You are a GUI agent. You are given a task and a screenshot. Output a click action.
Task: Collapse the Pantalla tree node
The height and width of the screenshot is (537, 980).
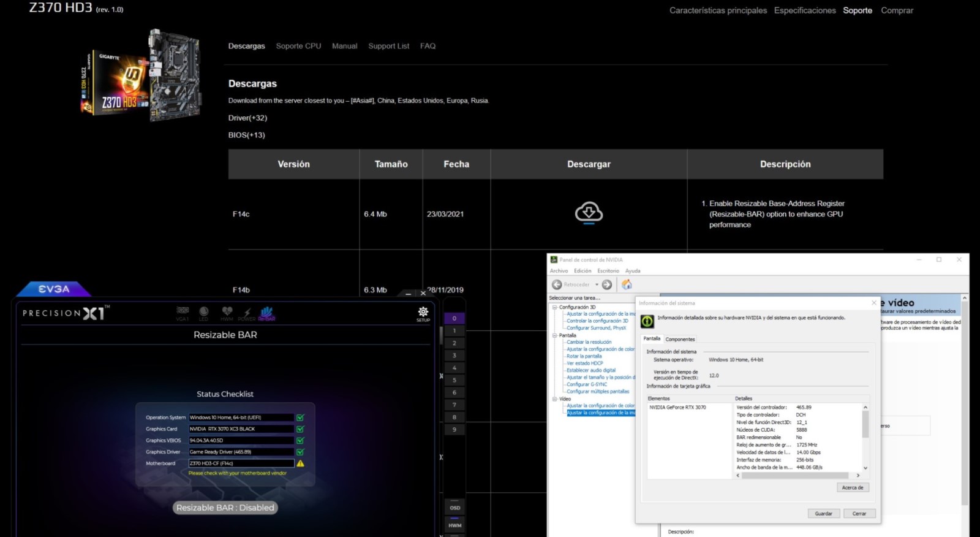tap(555, 335)
